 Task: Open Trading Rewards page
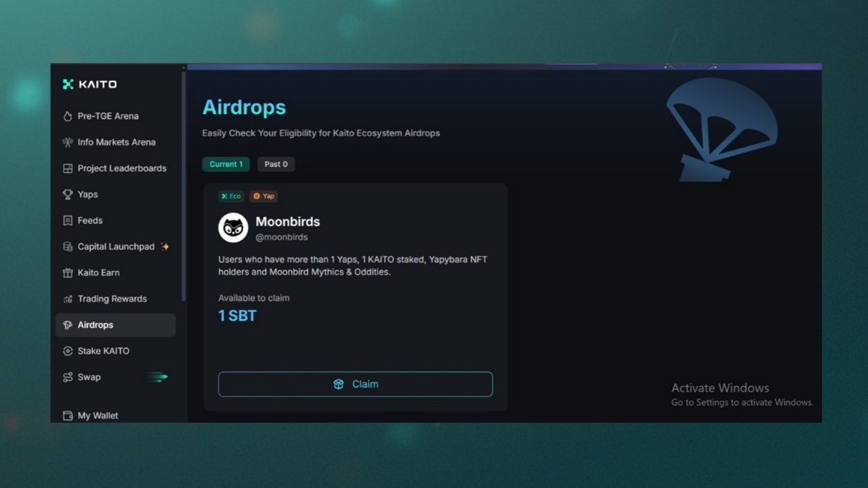pyautogui.click(x=116, y=299)
